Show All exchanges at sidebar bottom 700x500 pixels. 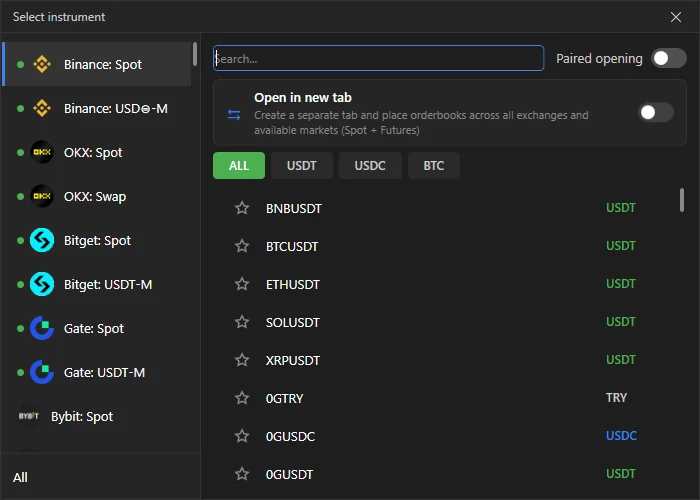tap(20, 477)
